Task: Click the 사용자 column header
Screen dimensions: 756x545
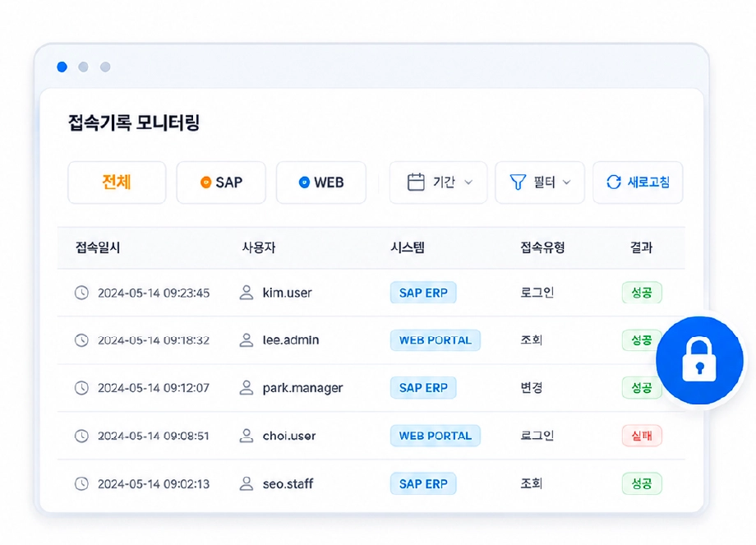Action: click(x=259, y=247)
